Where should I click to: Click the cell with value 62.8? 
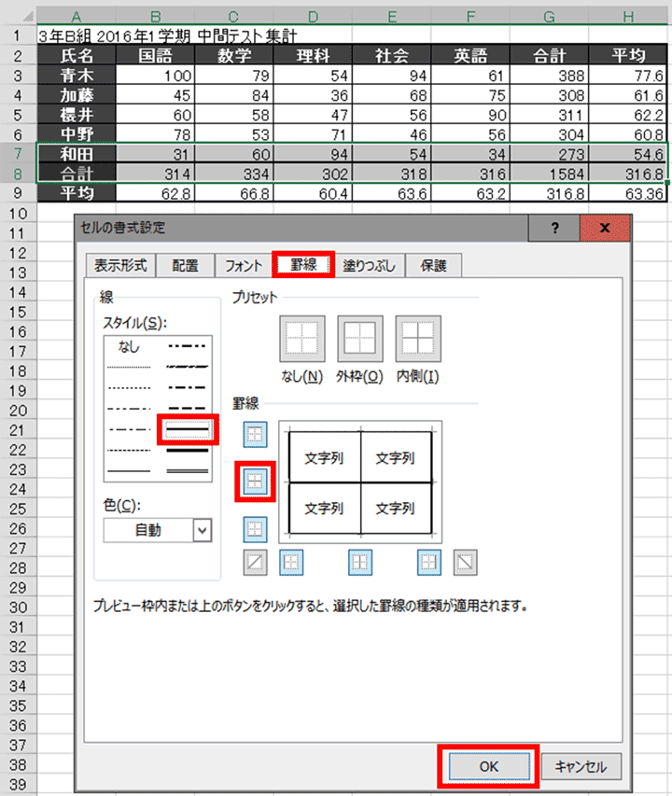pyautogui.click(x=155, y=193)
